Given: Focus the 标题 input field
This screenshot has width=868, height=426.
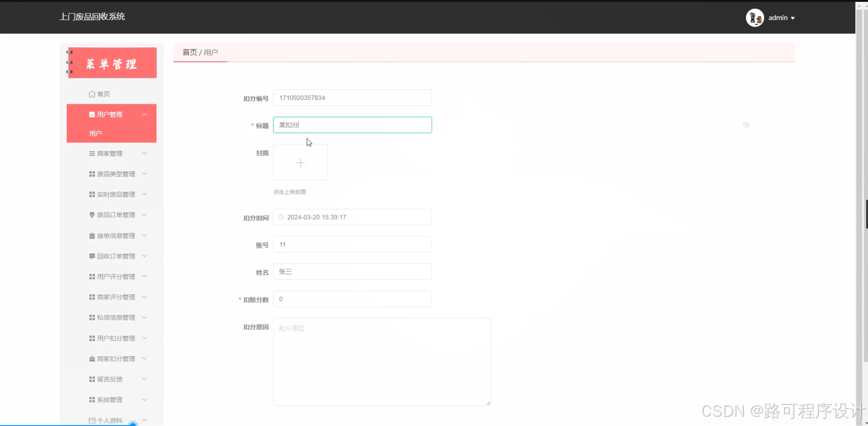Looking at the screenshot, I should coord(352,125).
